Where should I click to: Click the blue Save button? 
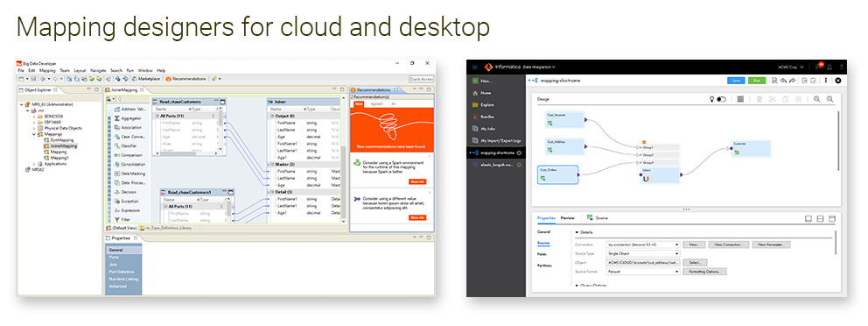(736, 81)
